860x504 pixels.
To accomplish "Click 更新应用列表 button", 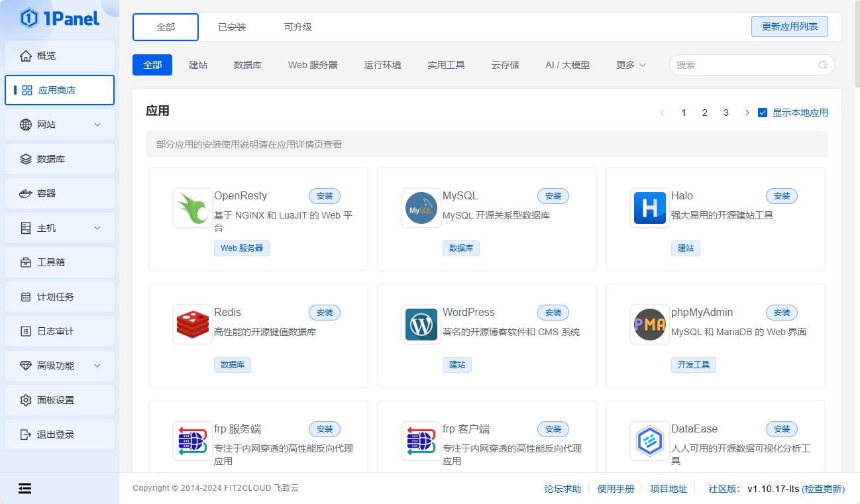I will coord(790,26).
